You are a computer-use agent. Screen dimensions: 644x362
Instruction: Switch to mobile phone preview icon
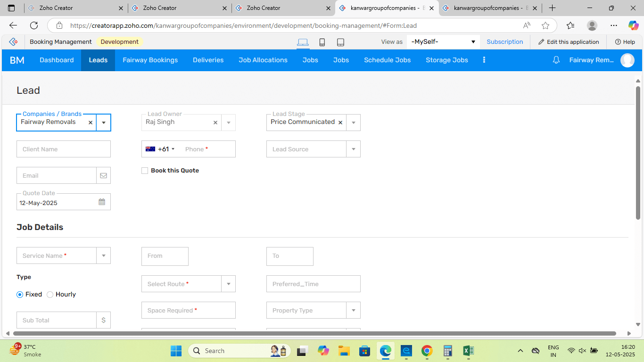click(x=322, y=42)
